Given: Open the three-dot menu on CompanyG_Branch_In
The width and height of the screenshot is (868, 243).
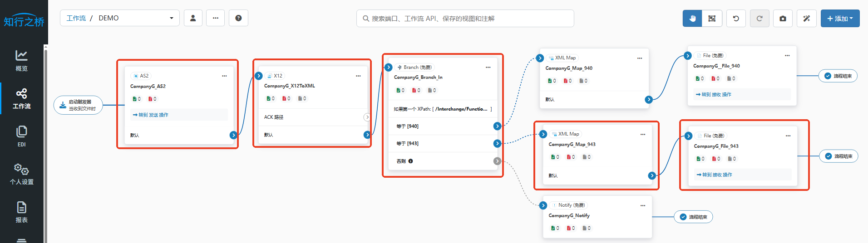Looking at the screenshot, I should [488, 67].
